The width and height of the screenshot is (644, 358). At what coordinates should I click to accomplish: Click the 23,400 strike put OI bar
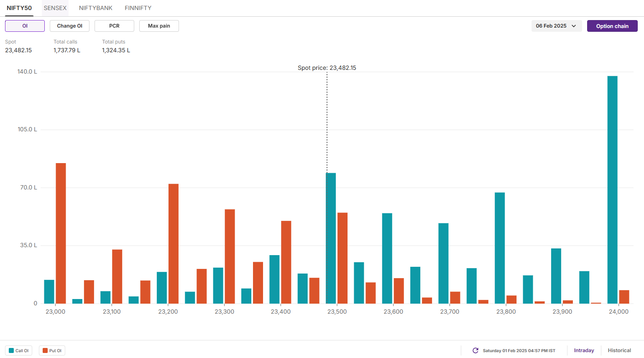(x=286, y=262)
